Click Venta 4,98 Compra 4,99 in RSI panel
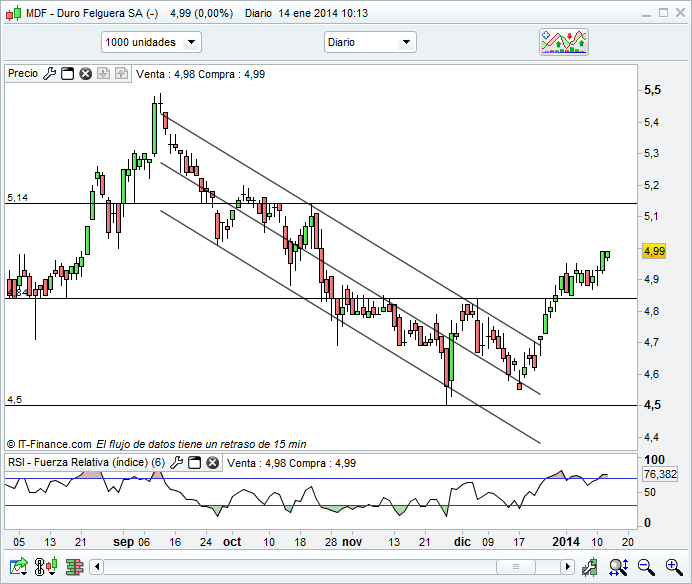This screenshot has width=692, height=584. 291,463
